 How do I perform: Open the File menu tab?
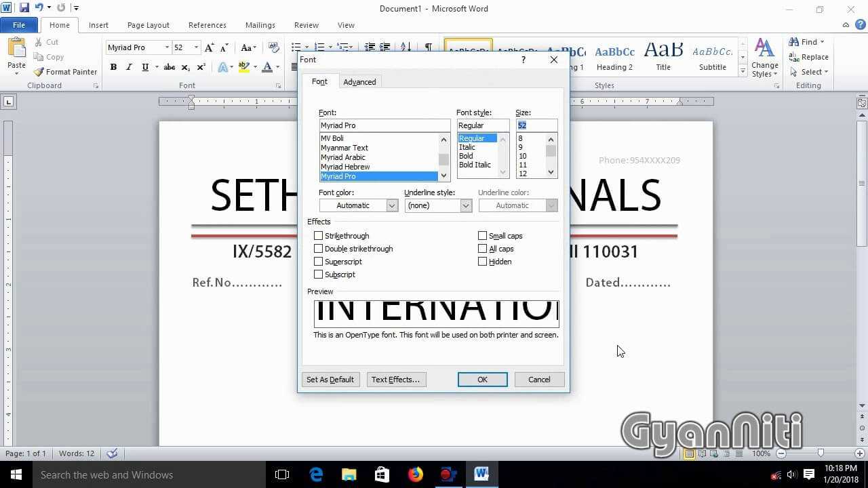pos(19,25)
